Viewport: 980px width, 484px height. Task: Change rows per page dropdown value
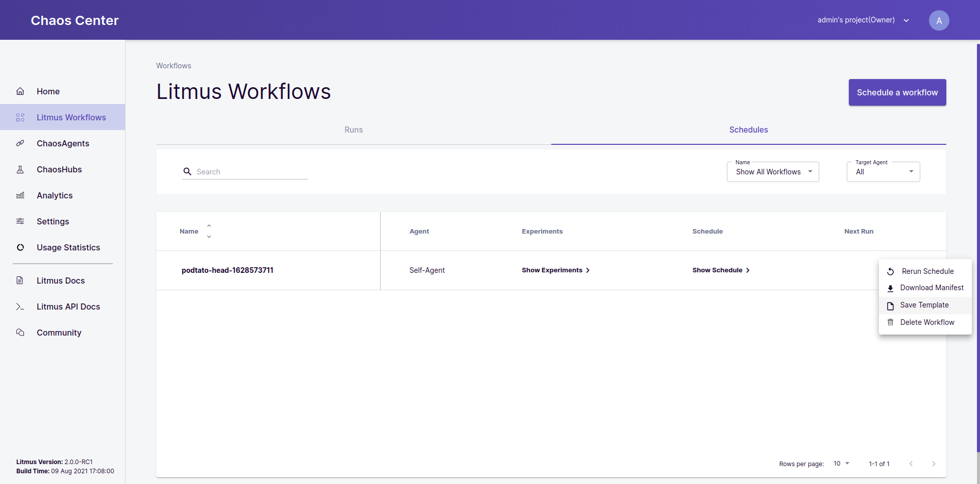pyautogui.click(x=841, y=464)
